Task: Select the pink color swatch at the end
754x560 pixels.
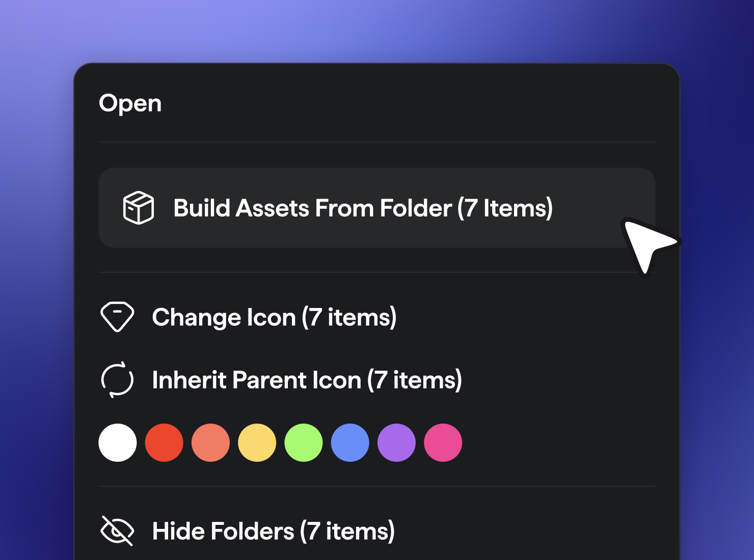Action: click(x=443, y=442)
